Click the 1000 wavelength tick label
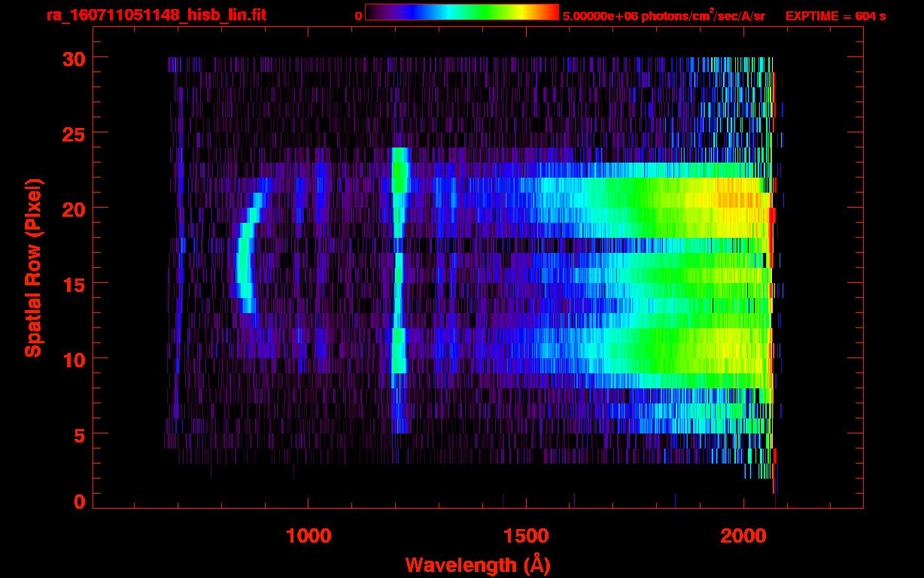This screenshot has width=924, height=578. (x=309, y=536)
